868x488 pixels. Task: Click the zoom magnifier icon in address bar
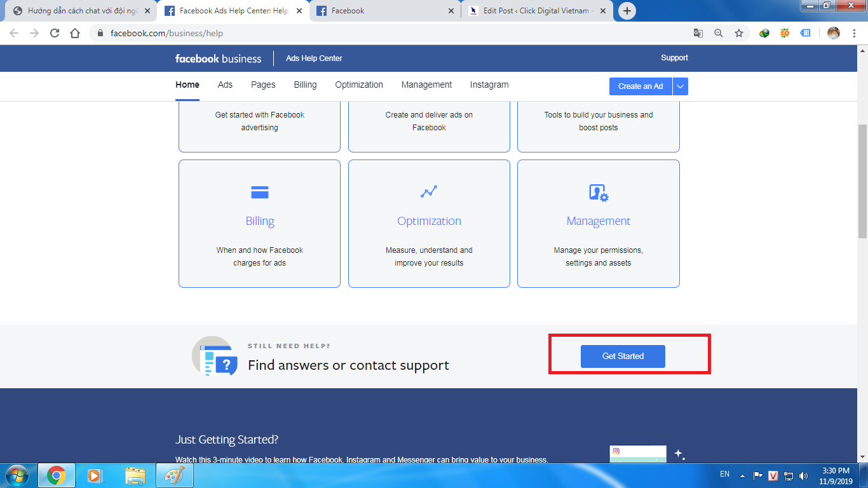[x=719, y=33]
